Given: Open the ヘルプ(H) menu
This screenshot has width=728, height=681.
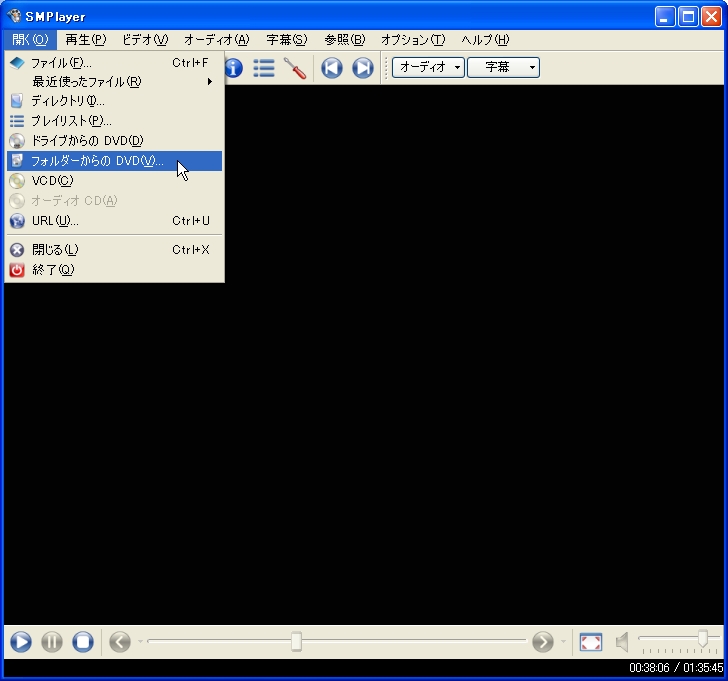Looking at the screenshot, I should [x=485, y=40].
